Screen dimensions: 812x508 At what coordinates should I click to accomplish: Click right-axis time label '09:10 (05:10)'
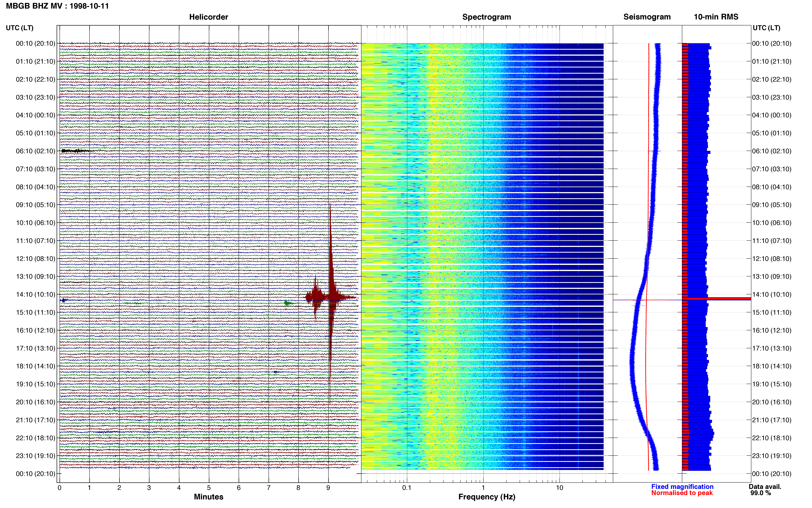click(772, 205)
